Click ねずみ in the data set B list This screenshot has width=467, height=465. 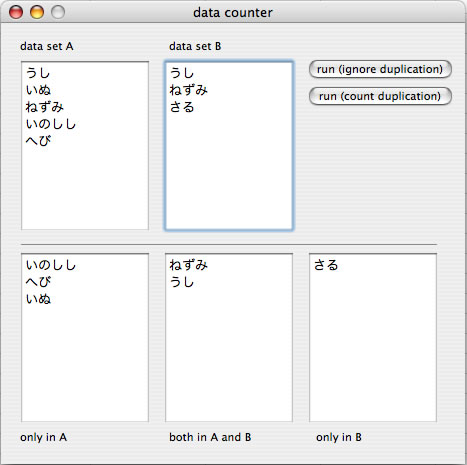point(188,90)
